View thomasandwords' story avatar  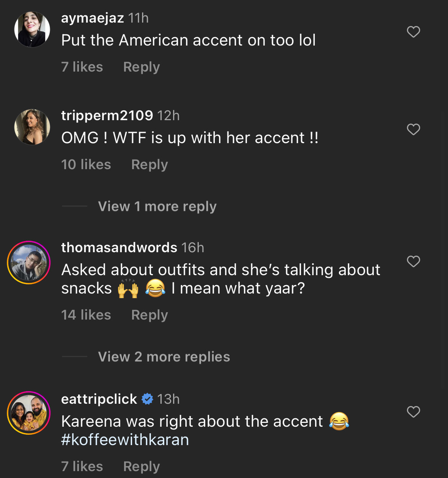click(29, 263)
